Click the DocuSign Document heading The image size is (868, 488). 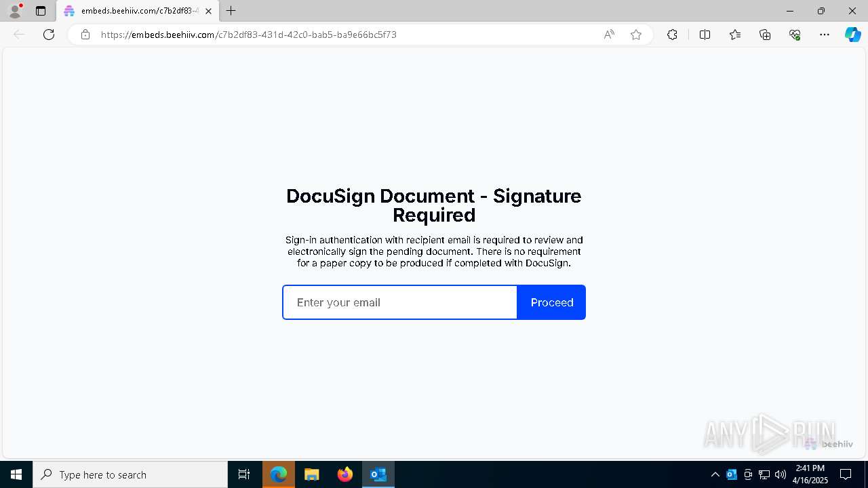434,205
